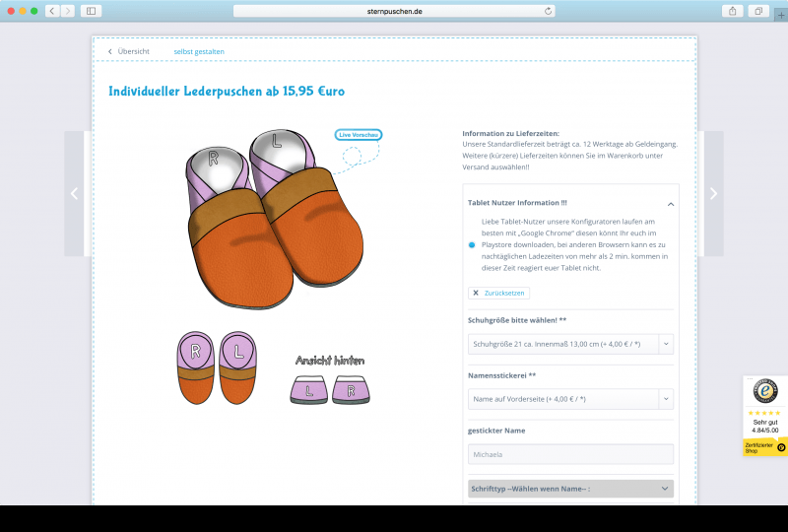
Task: Click the macOS green fullscreen window button
Action: pos(34,11)
